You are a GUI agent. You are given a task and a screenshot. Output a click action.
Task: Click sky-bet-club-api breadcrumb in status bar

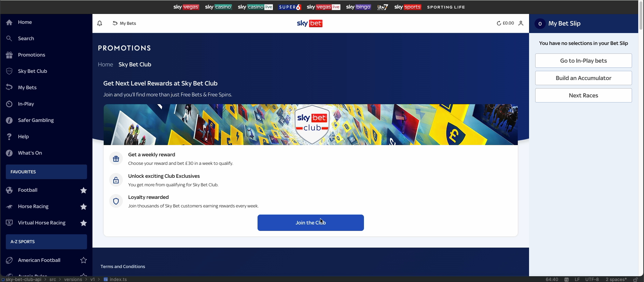[x=24, y=279]
